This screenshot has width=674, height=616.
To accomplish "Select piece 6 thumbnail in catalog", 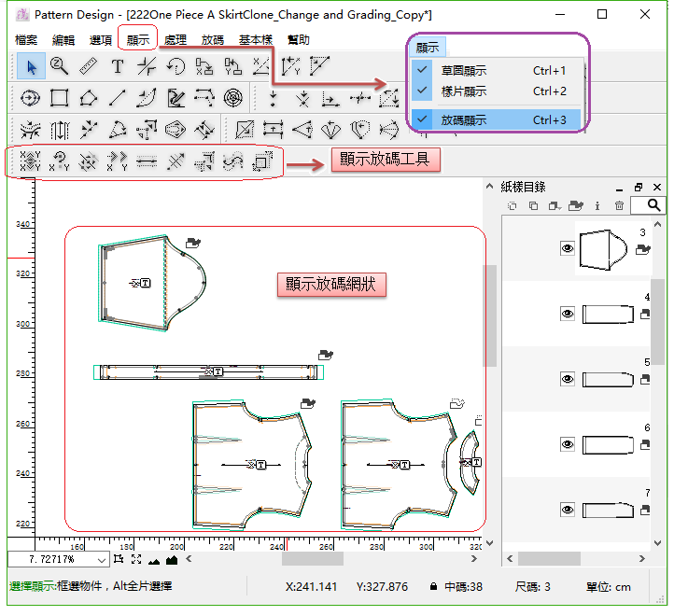I will click(608, 445).
